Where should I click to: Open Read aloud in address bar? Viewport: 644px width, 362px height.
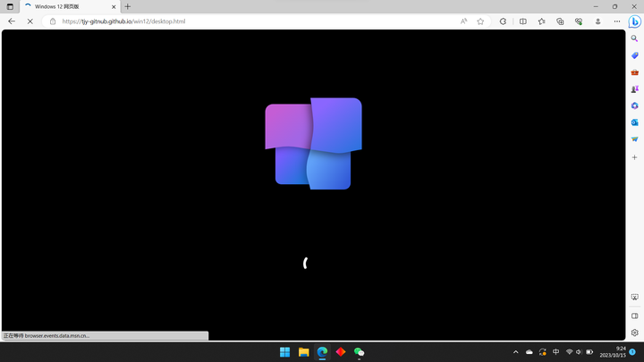463,21
